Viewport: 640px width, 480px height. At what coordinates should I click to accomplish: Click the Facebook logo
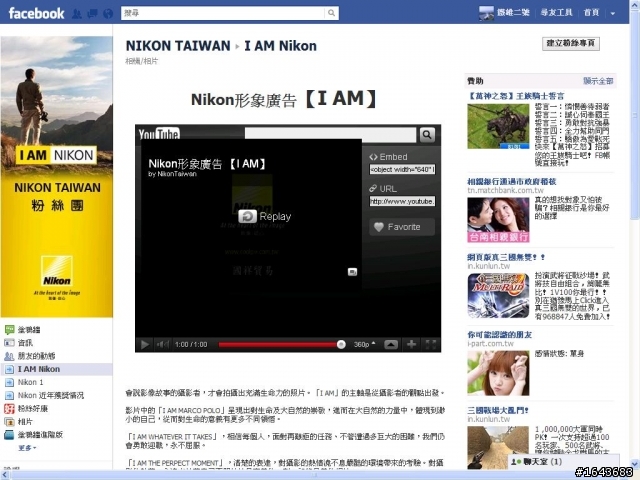click(x=36, y=13)
